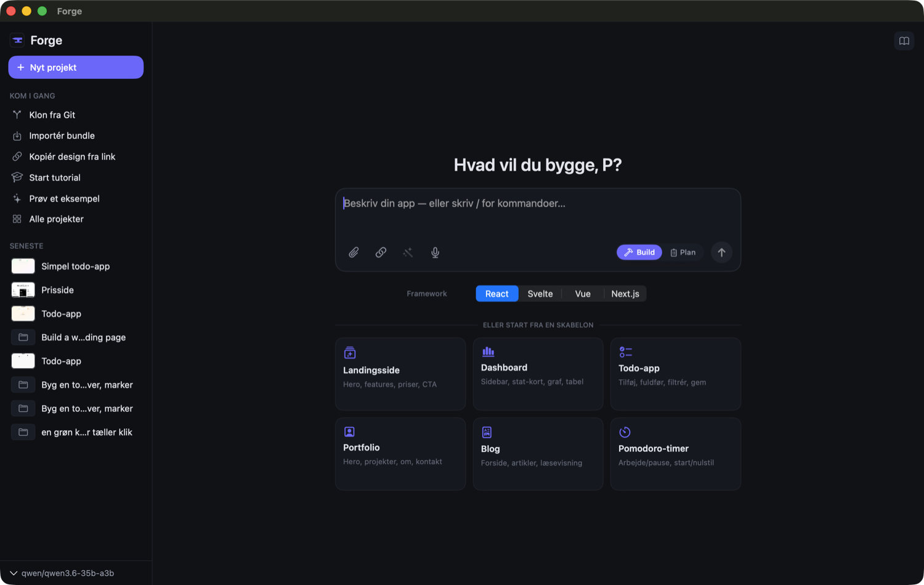This screenshot has height=585, width=924.
Task: Activate the microphone voice input icon
Action: [435, 252]
